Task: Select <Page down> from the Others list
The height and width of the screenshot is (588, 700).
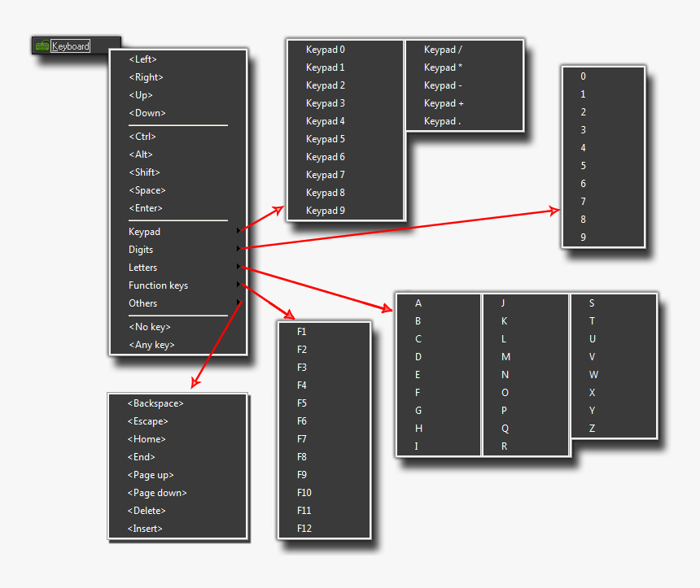Action: tap(156, 492)
